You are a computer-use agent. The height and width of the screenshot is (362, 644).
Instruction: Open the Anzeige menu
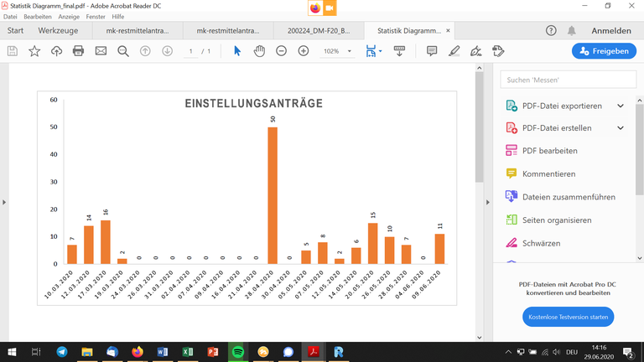70,17
